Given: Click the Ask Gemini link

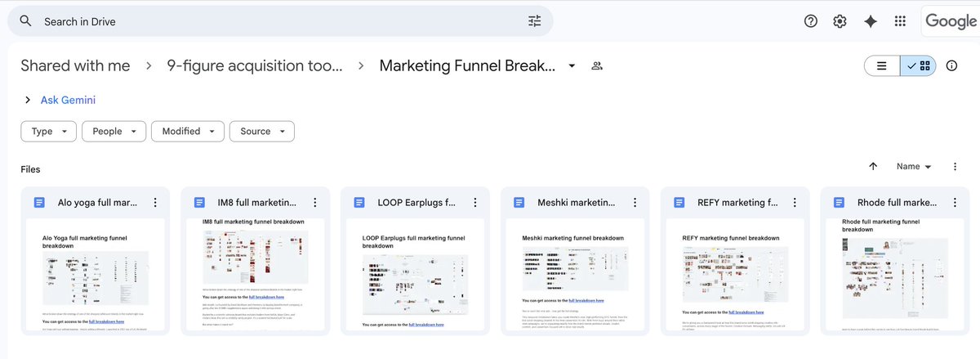Looking at the screenshot, I should click(68, 100).
